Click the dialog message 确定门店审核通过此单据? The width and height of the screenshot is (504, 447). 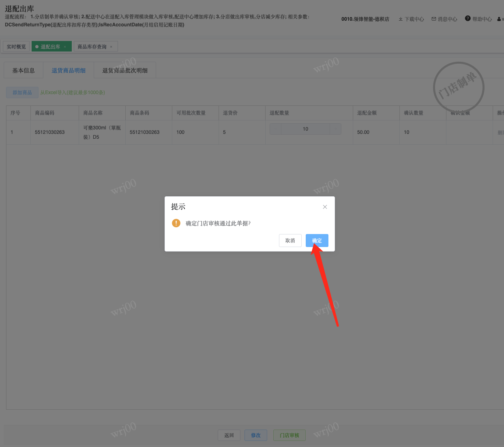(x=218, y=223)
